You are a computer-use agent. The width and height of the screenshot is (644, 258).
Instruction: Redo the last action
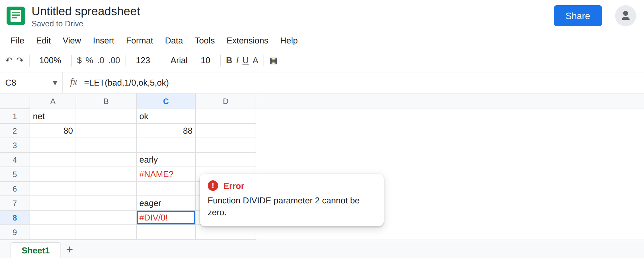click(x=20, y=60)
